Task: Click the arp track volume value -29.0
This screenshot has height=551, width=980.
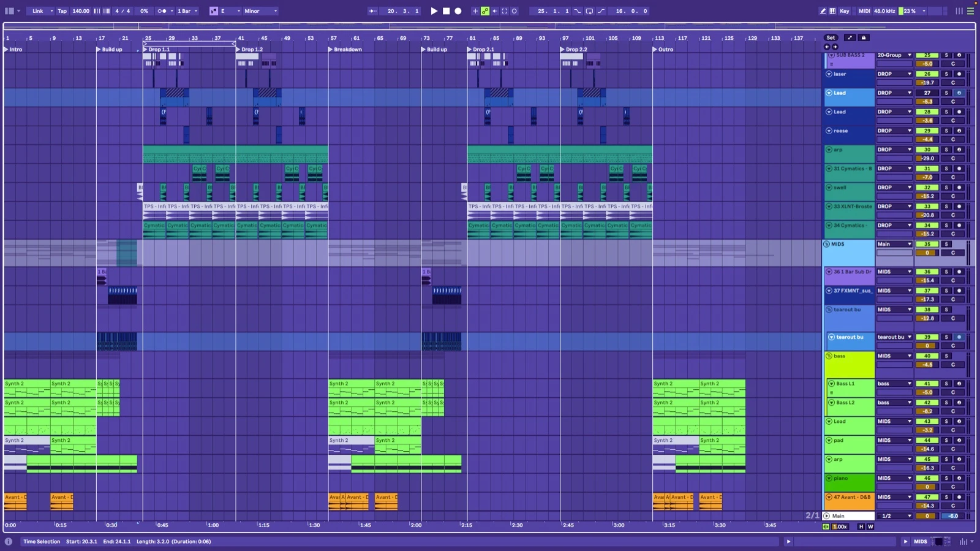Action: point(927,158)
